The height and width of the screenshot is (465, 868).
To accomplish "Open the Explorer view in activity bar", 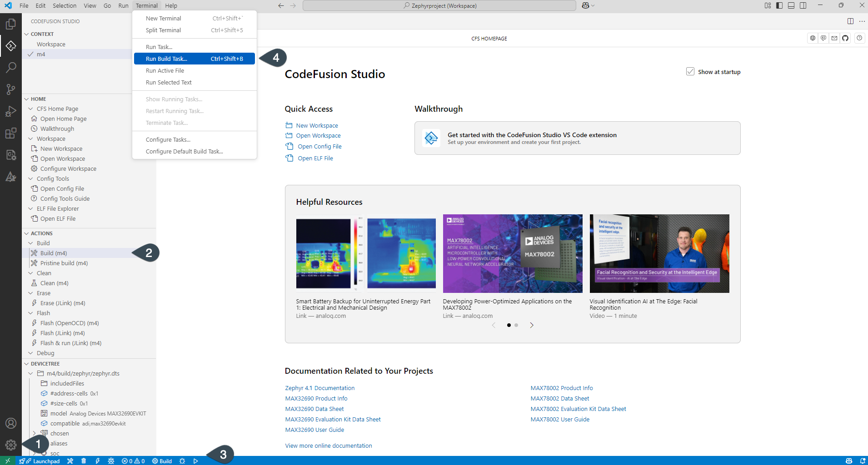I will pos(11,24).
